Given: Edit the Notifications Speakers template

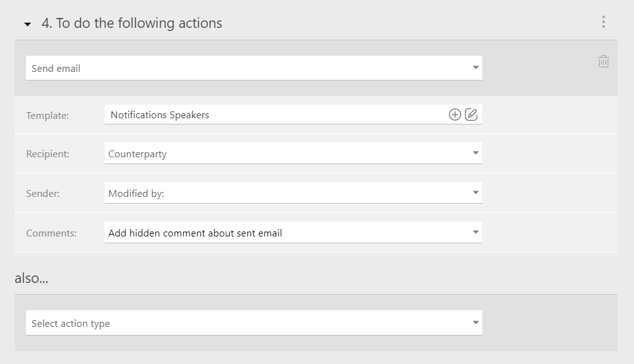Looking at the screenshot, I should (x=471, y=115).
